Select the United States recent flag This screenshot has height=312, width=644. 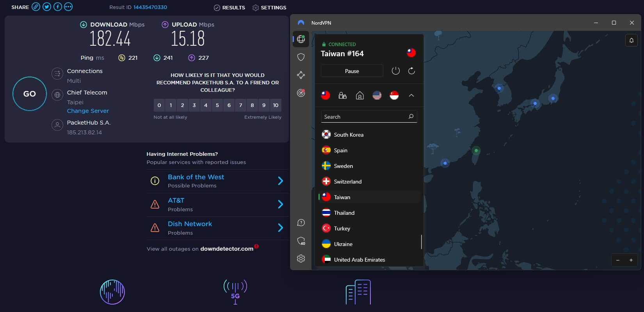377,95
